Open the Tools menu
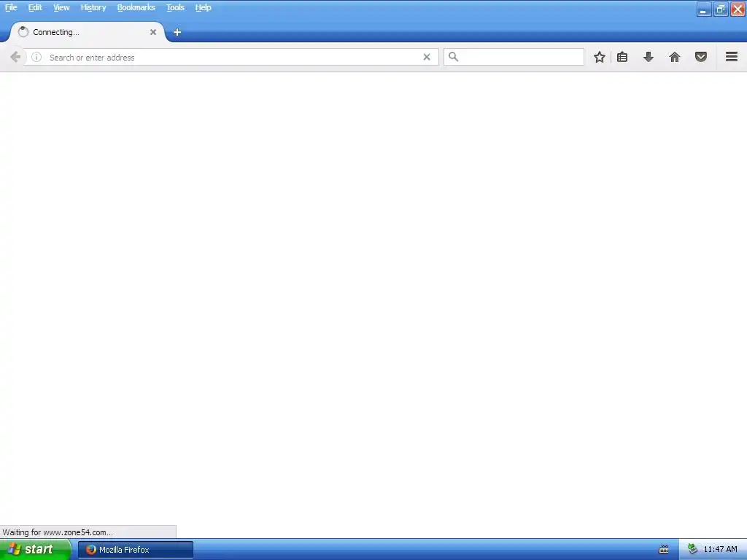The image size is (747, 560). pyautogui.click(x=175, y=7)
